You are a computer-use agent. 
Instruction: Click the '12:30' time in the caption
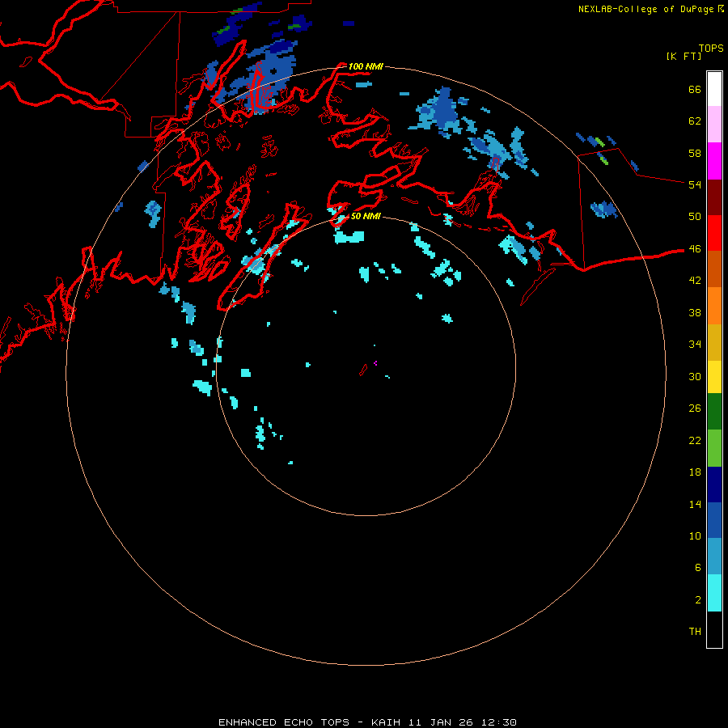(499, 722)
